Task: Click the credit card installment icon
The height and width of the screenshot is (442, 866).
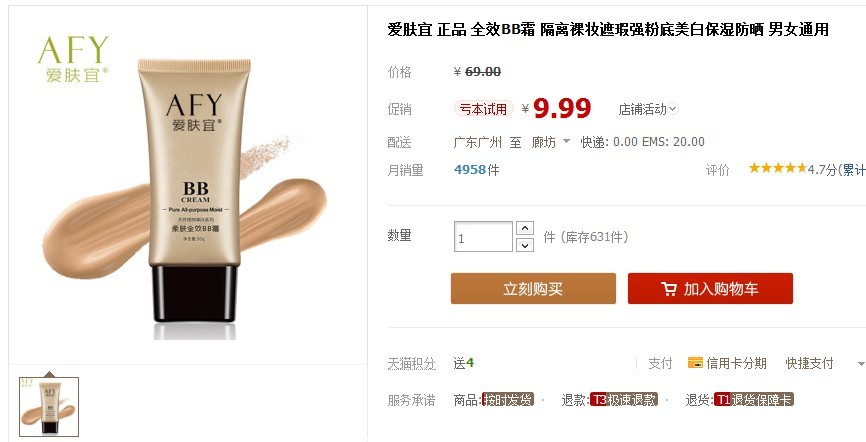Action: [695, 363]
